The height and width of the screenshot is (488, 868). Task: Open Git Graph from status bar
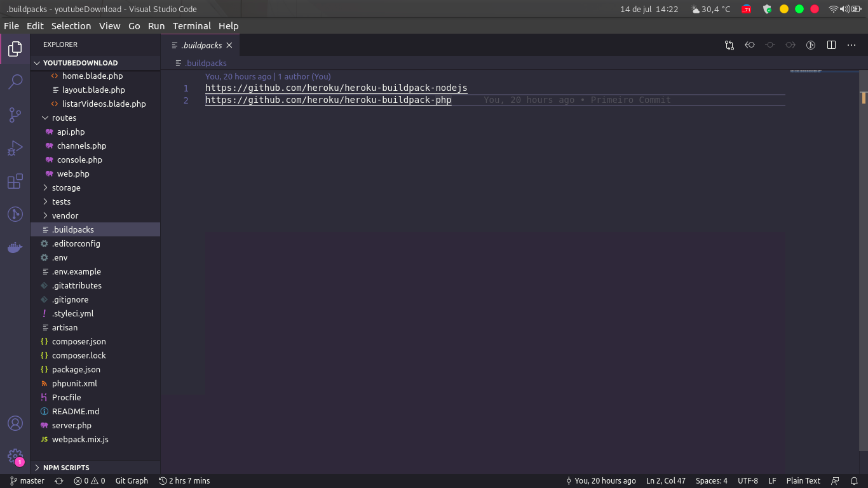[x=132, y=481]
